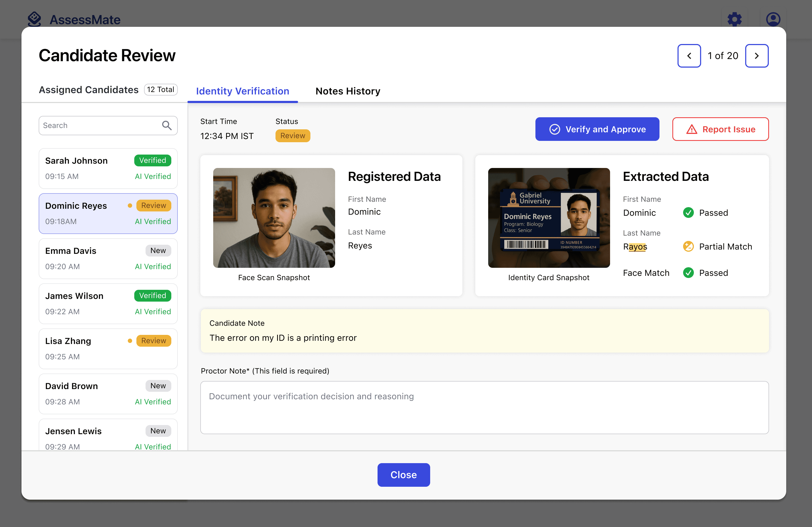Open the Identity Card Snapshot image
This screenshot has width=812, height=527.
549,218
